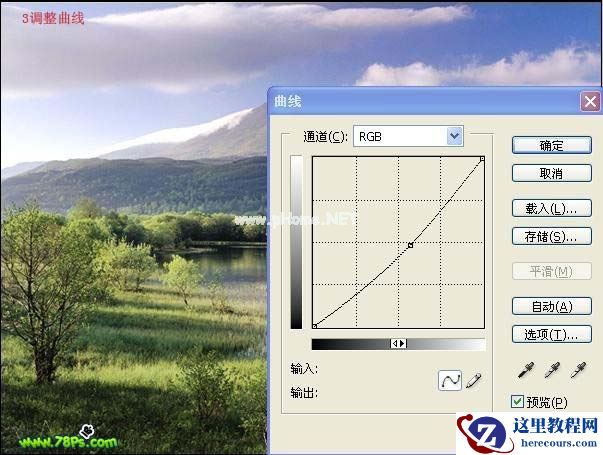Viewport: 603px width, 455px height.
Task: Toggle the gradient bar direction arrows
Action: (x=398, y=343)
